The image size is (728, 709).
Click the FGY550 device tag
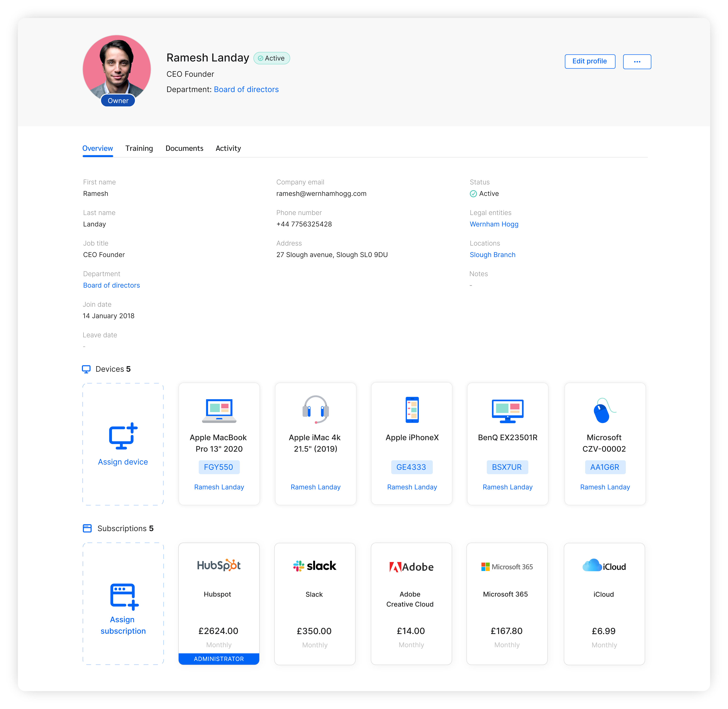[x=219, y=467]
